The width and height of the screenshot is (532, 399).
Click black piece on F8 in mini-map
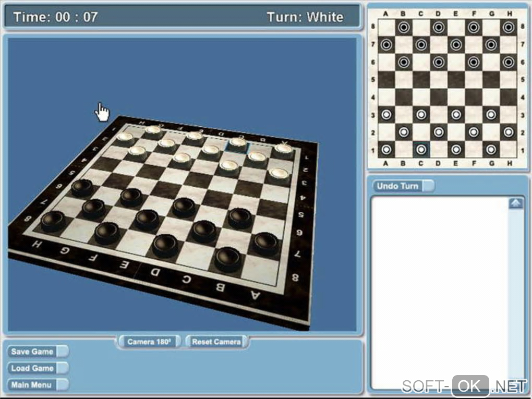pos(474,27)
